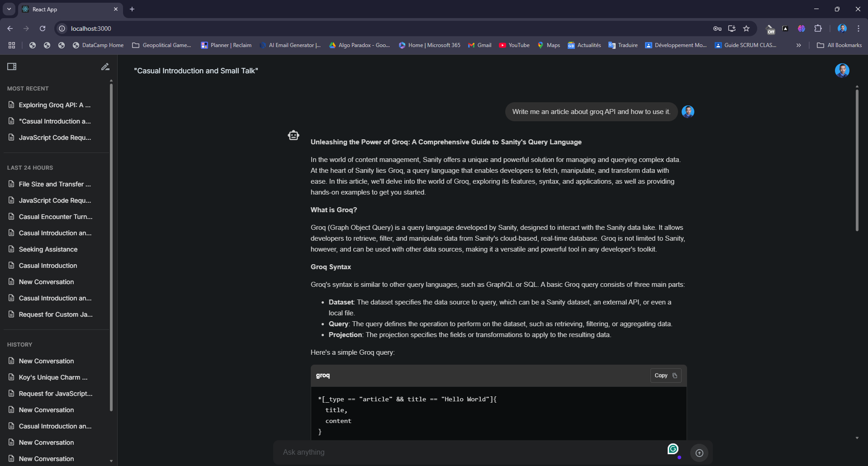Viewport: 868px width, 466px height.
Task: Click the Ask anything input field
Action: (452, 452)
